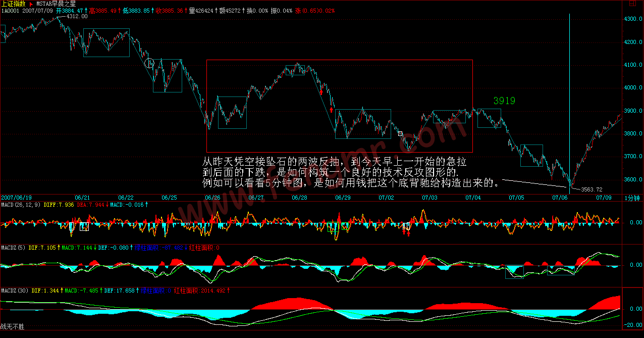Click the red down arrow in MACD panel
644x338 pixels.
[x=408, y=232]
